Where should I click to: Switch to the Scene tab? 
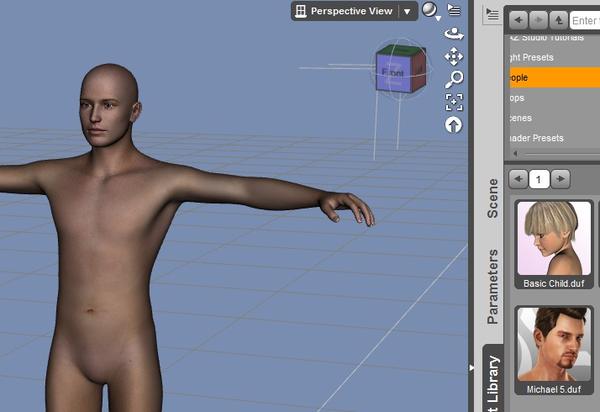coord(493,198)
